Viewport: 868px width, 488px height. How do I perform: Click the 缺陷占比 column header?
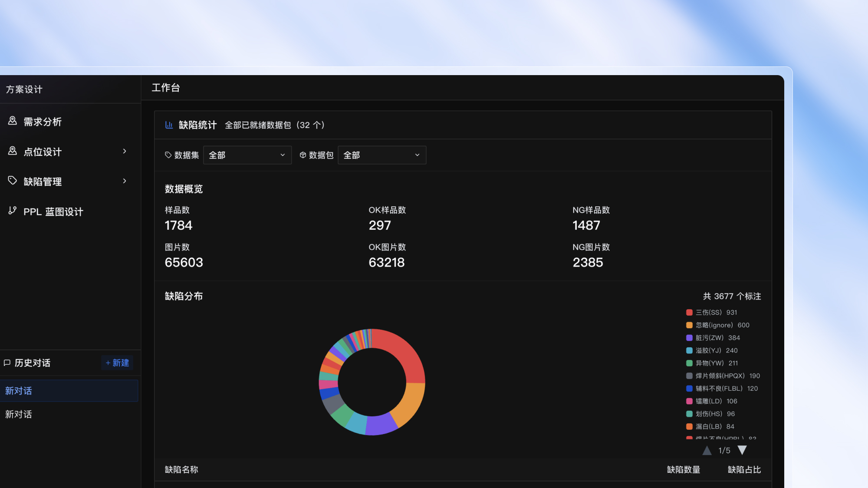[744, 470]
